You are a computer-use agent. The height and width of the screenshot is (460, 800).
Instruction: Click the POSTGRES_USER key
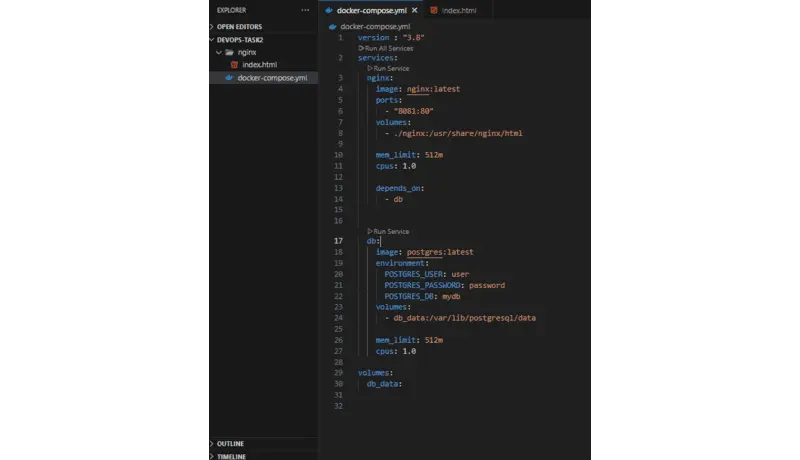(413, 274)
